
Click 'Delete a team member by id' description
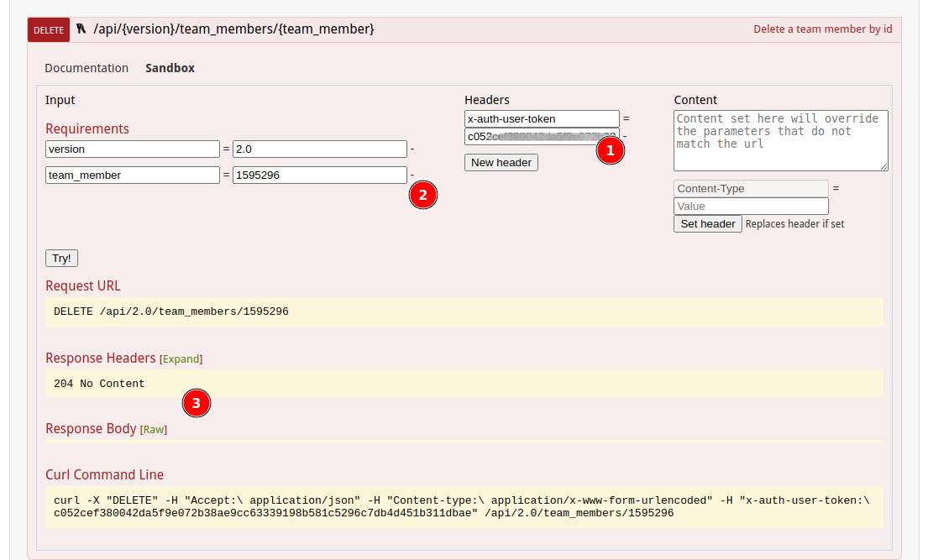click(823, 29)
